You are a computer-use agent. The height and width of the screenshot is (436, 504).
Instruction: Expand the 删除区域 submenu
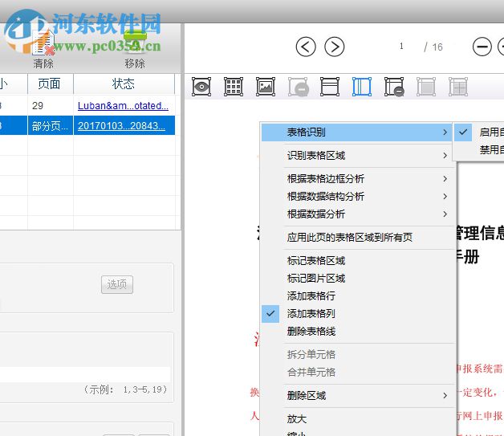[x=356, y=396]
